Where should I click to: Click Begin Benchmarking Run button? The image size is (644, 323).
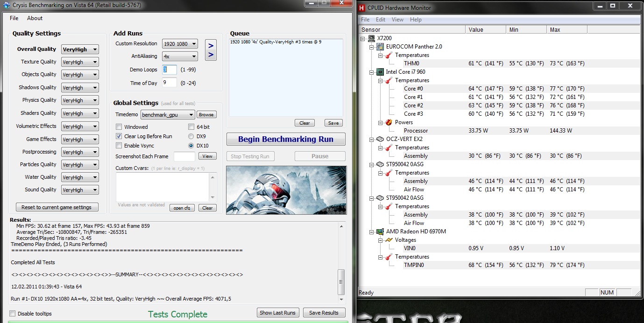[x=286, y=139]
